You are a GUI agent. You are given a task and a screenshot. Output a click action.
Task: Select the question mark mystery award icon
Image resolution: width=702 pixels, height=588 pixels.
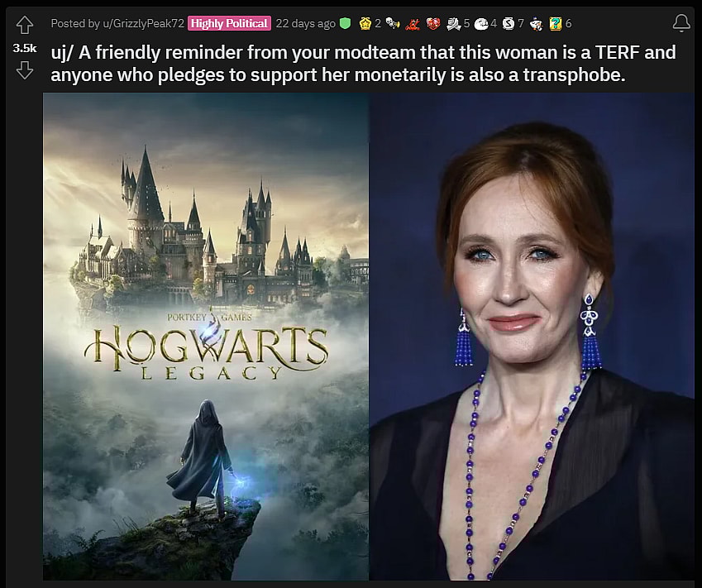point(555,24)
